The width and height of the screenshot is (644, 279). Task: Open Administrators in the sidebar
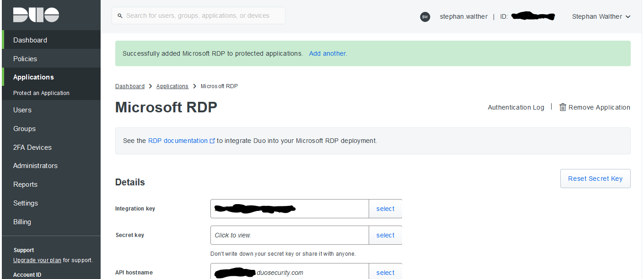pyautogui.click(x=51, y=166)
